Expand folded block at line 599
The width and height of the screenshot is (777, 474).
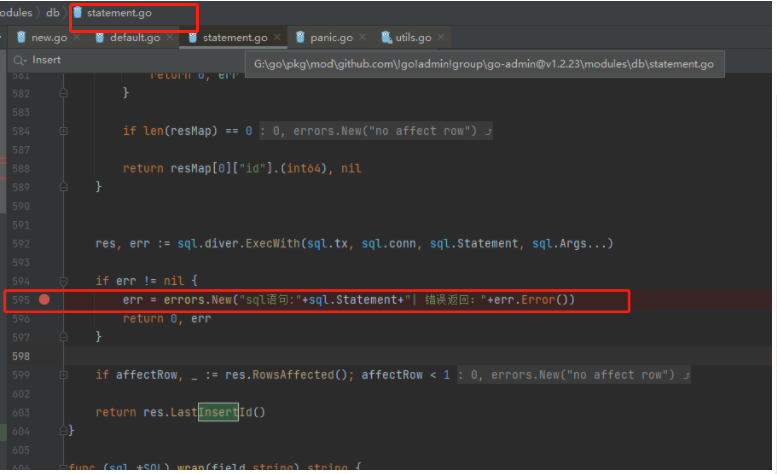(63, 375)
